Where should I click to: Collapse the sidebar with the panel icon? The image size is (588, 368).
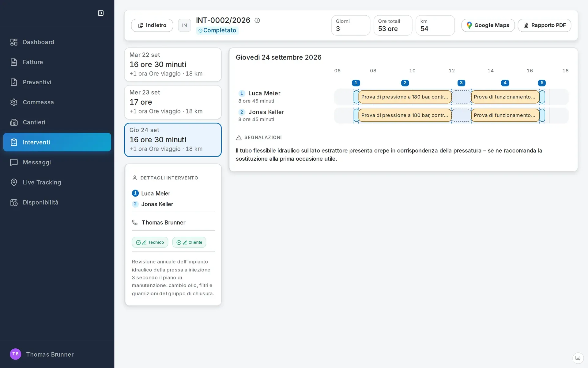coord(101,13)
